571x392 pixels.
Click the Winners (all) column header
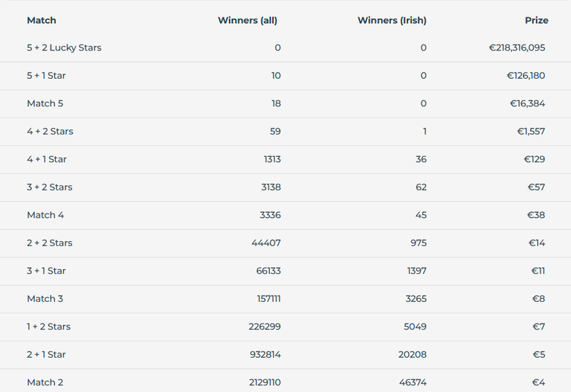(x=248, y=20)
